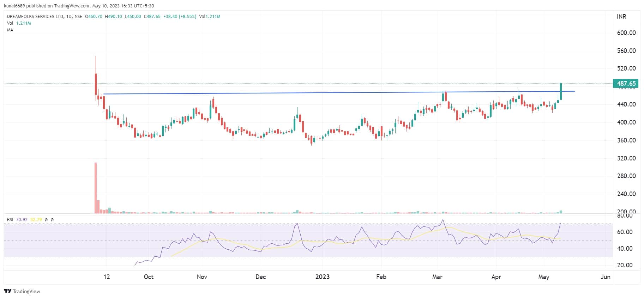Click the close value C487.65
This screenshot has width=644, height=298.
152,17
